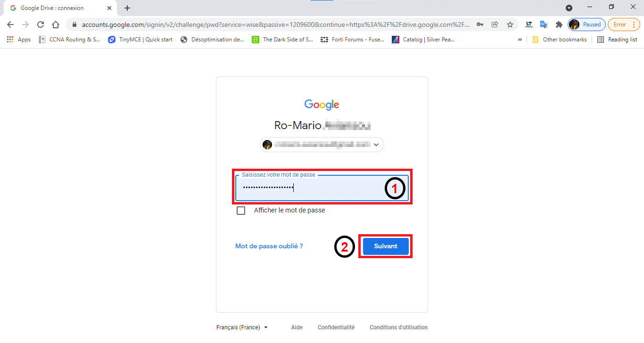644x343 pixels.
Task: Open the Extensions puzzle icon
Action: point(559,24)
